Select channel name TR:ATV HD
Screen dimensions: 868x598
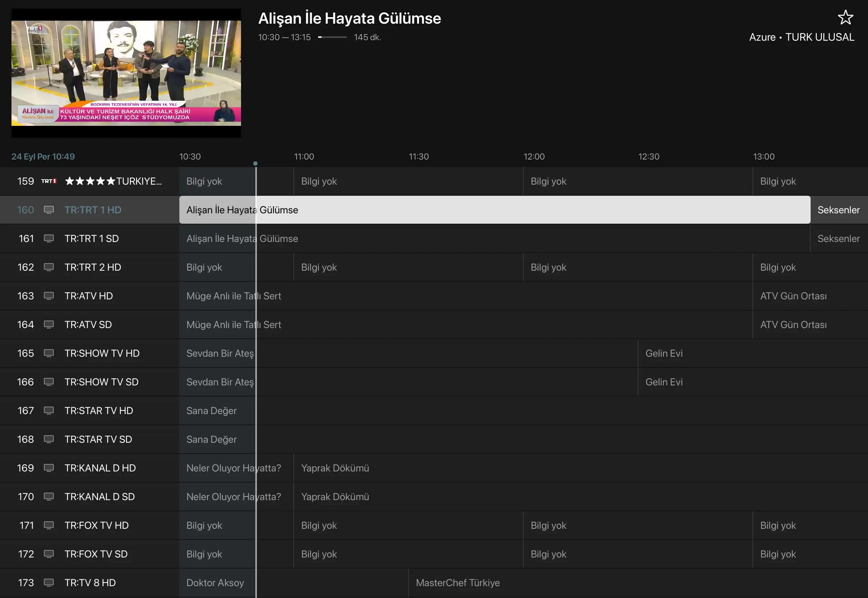[89, 296]
